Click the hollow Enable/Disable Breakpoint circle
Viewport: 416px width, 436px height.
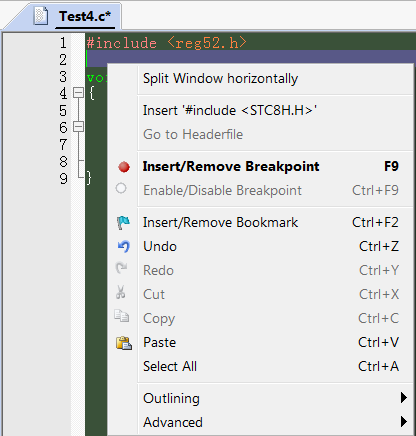click(x=121, y=188)
